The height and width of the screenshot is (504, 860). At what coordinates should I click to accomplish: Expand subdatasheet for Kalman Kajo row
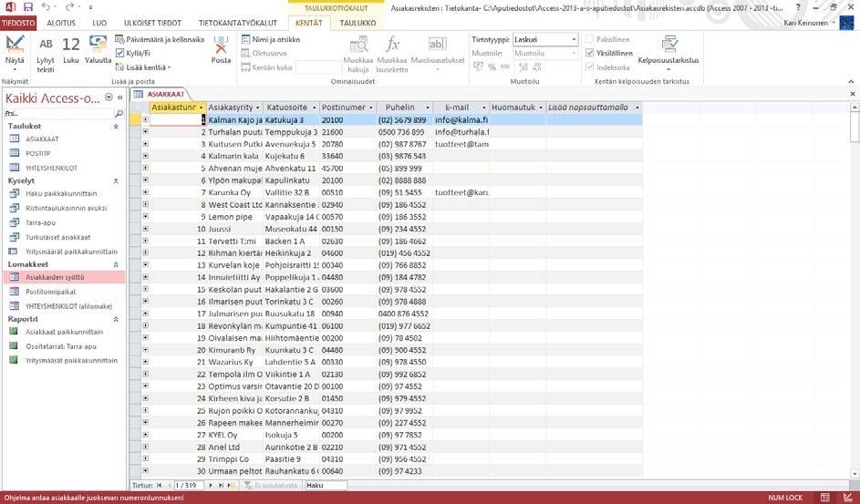click(x=145, y=119)
